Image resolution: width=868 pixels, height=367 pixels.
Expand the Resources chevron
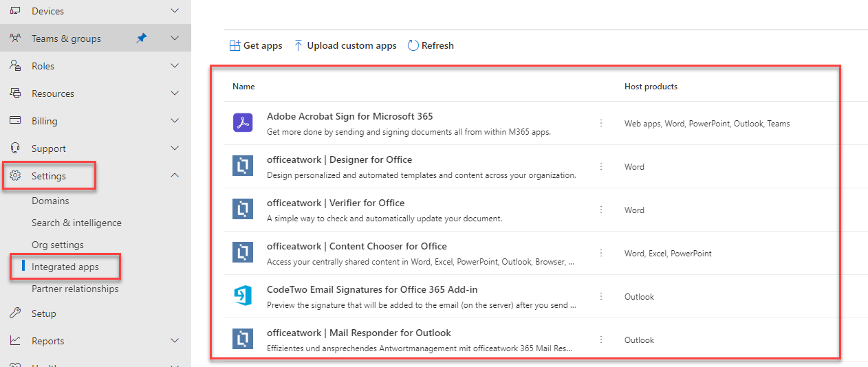[175, 93]
